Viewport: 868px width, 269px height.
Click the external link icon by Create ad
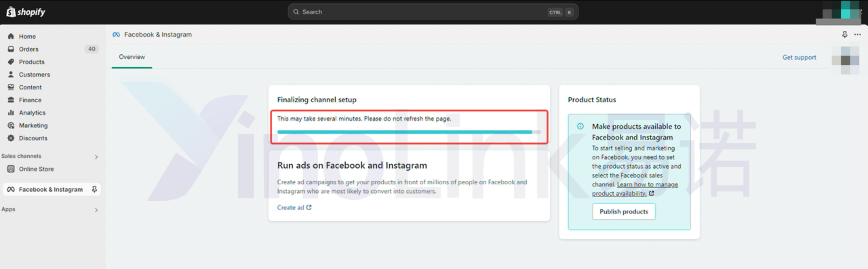[x=309, y=207]
